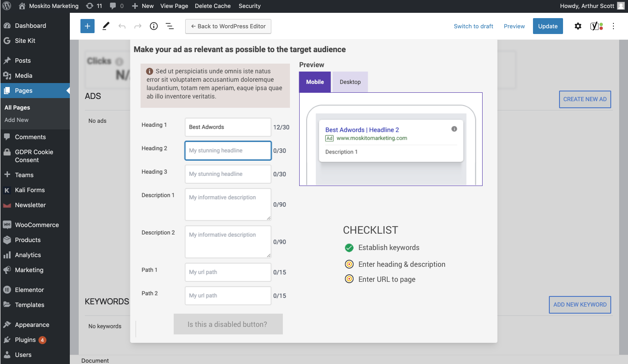Switch to Mobile preview tab
The height and width of the screenshot is (364, 628).
point(315,82)
